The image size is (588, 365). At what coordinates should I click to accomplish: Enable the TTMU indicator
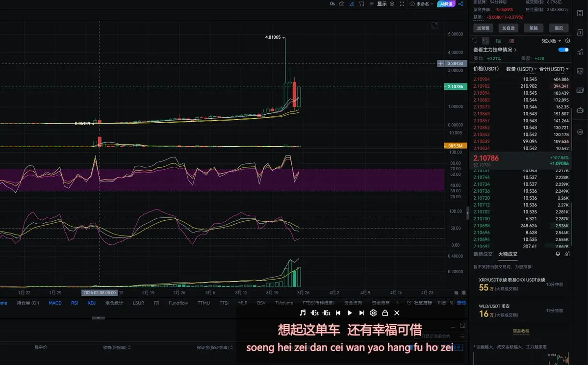point(204,303)
